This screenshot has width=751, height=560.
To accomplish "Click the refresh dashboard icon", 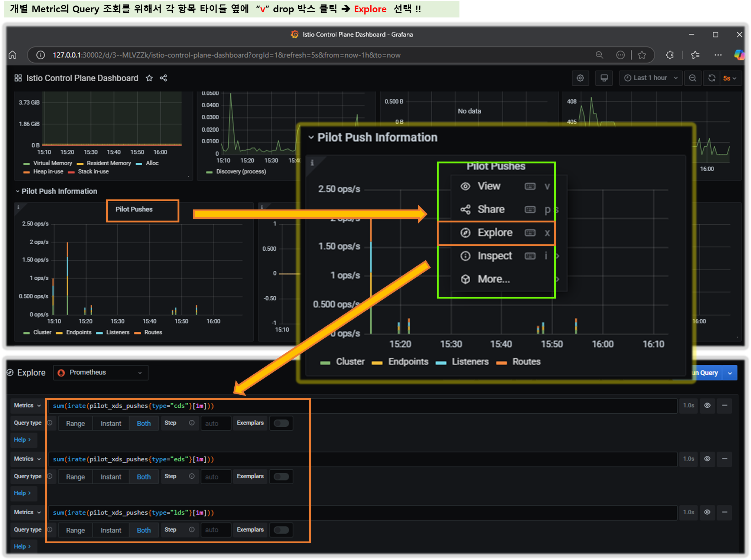I will click(x=711, y=78).
